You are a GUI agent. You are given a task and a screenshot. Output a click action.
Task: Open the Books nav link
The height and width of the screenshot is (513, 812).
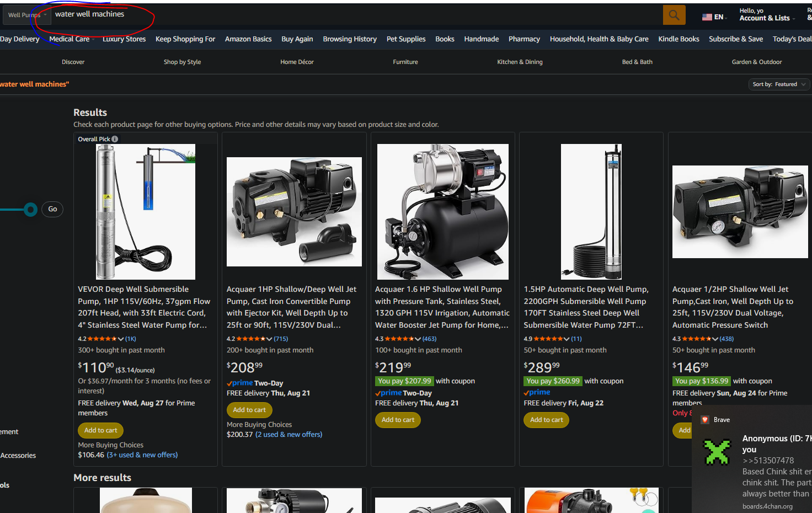point(445,39)
